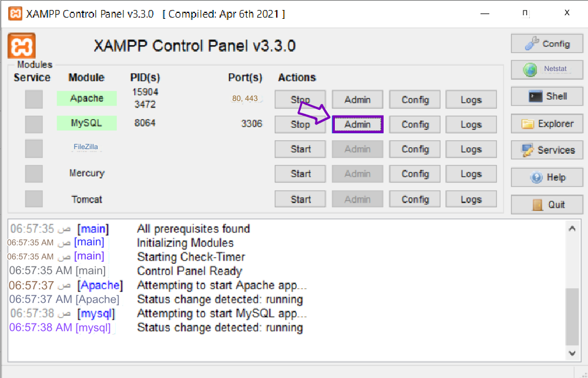This screenshot has width=588, height=378.
Task: Click log line 'All prerequisites found'
Action: [193, 228]
